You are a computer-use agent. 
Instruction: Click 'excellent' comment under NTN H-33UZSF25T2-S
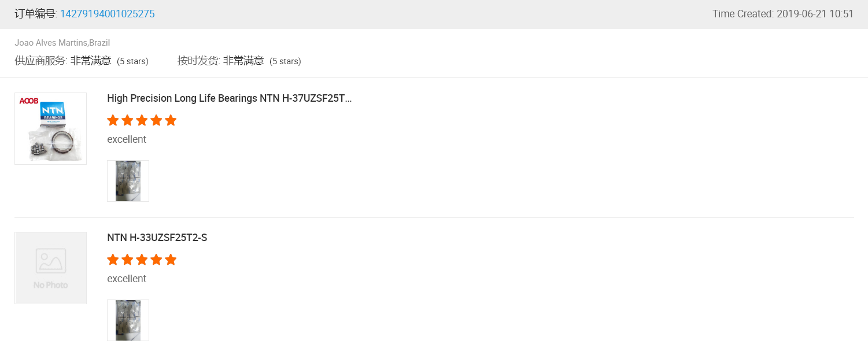[127, 279]
